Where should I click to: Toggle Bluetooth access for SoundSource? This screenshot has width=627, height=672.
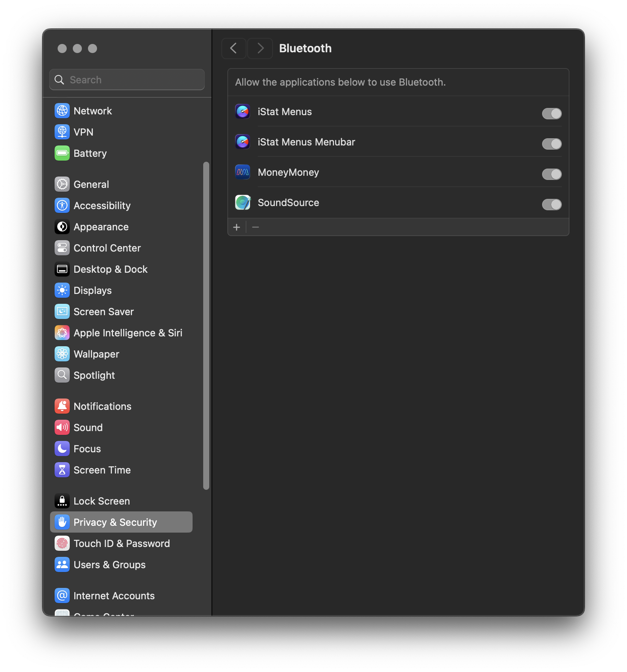[552, 204]
